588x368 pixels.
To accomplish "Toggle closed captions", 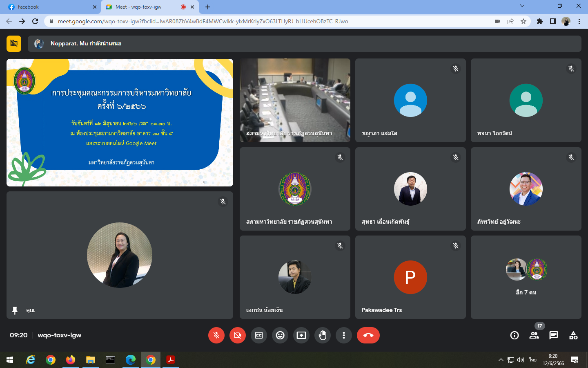I will 259,335.
